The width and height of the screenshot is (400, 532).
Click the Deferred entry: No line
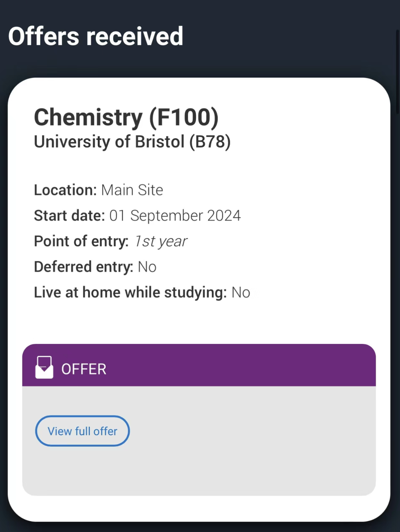pos(95,267)
